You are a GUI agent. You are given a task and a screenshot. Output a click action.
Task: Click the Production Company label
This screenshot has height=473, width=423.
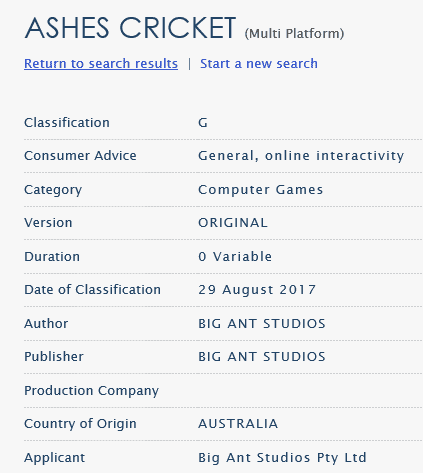pyautogui.click(x=92, y=391)
